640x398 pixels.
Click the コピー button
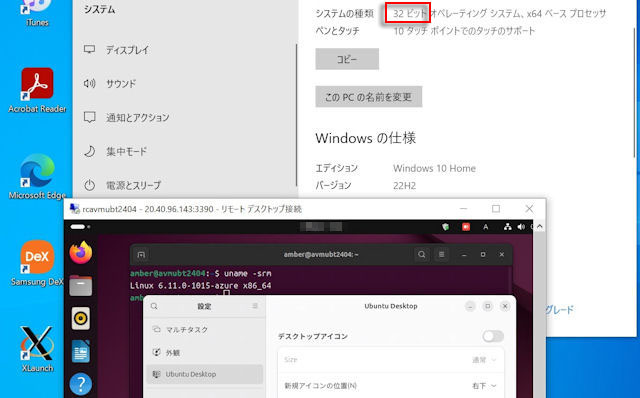click(347, 59)
